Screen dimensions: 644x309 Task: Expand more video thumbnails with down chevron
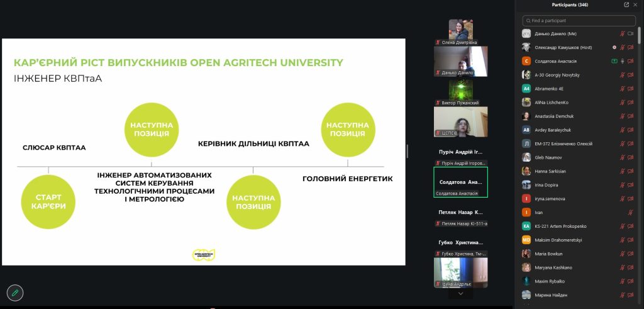(x=460, y=293)
